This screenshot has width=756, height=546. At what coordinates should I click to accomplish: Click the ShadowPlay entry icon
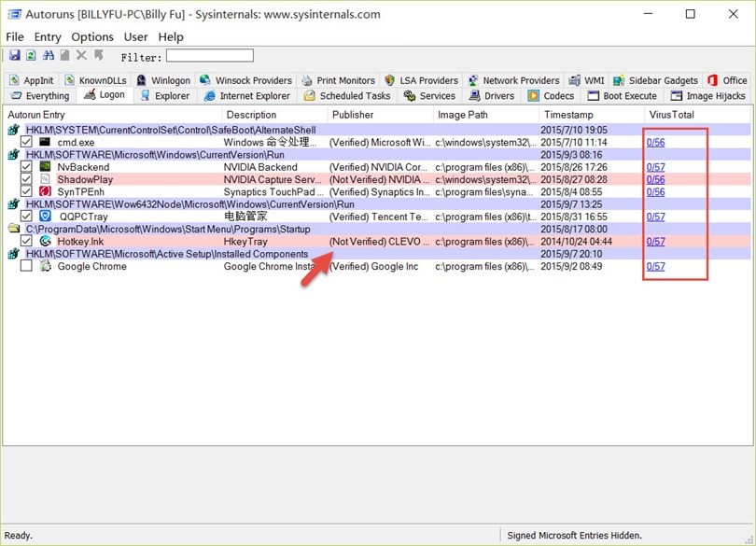(x=45, y=179)
